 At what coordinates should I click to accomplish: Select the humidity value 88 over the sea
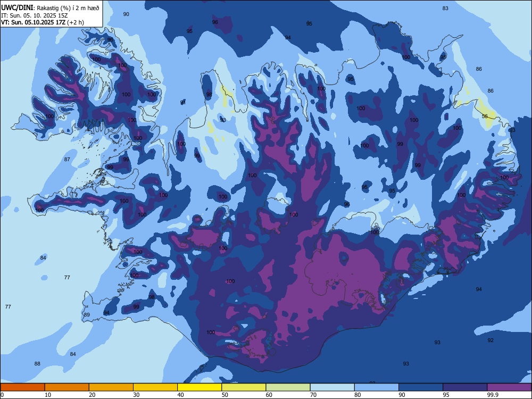(37, 363)
